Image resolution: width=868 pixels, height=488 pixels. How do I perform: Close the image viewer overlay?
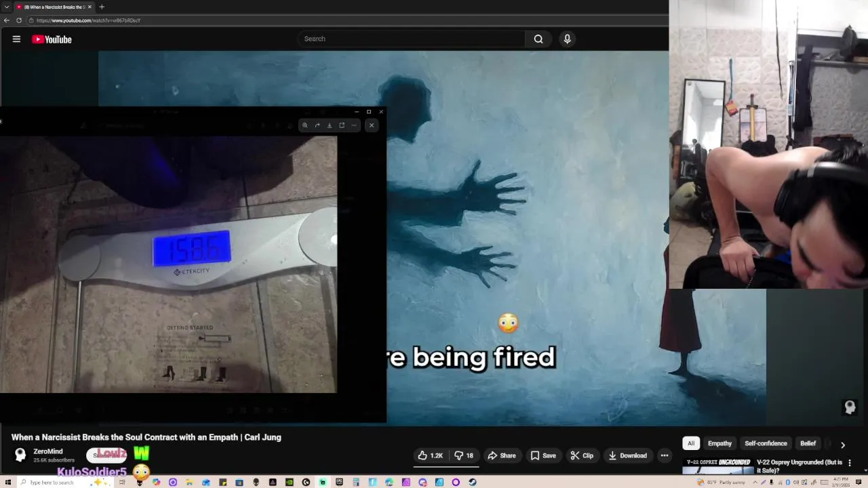pos(372,125)
